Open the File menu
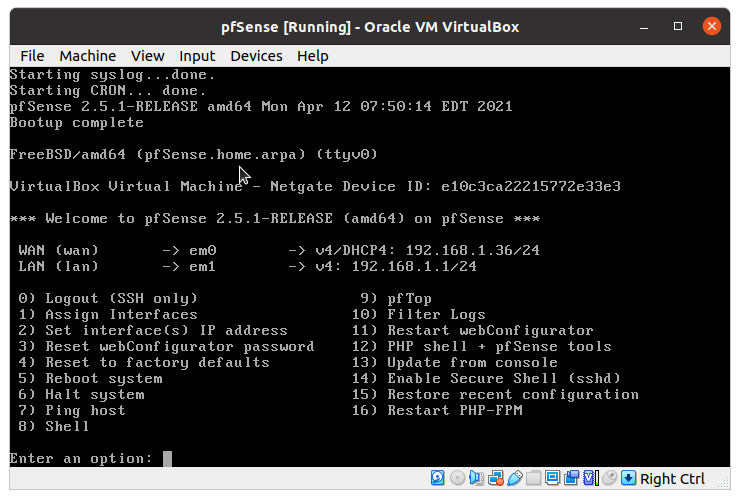Image resolution: width=740 pixels, height=499 pixels. [x=32, y=56]
